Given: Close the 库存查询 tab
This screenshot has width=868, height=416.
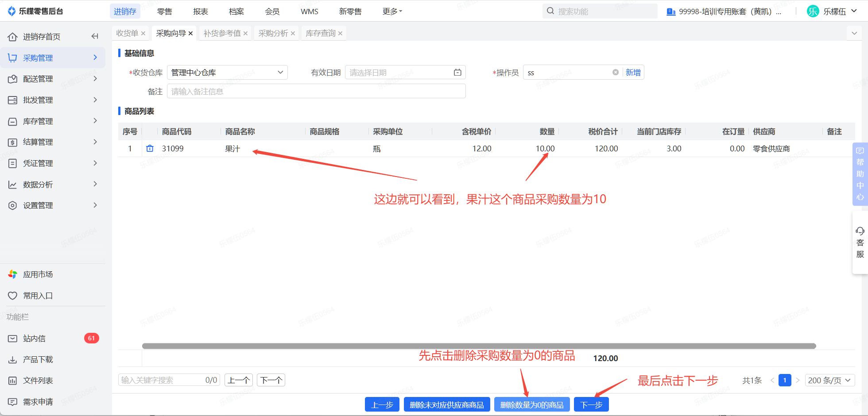Looking at the screenshot, I should (340, 34).
